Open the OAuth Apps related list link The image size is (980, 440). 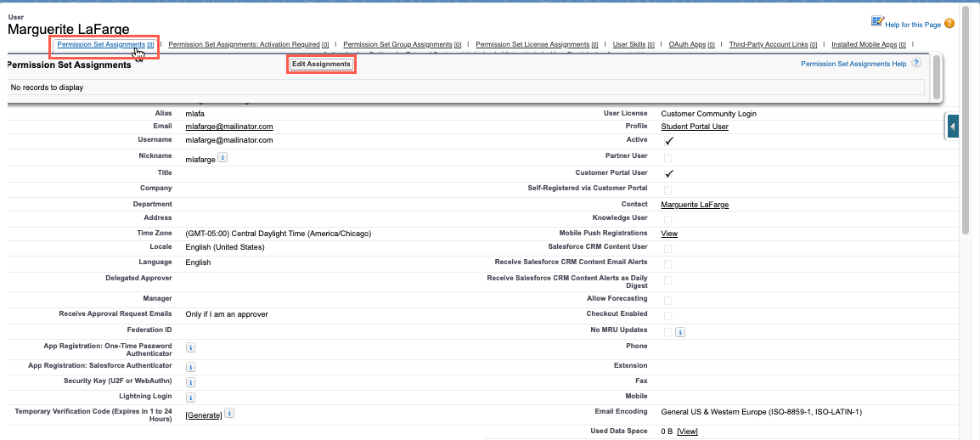click(687, 44)
